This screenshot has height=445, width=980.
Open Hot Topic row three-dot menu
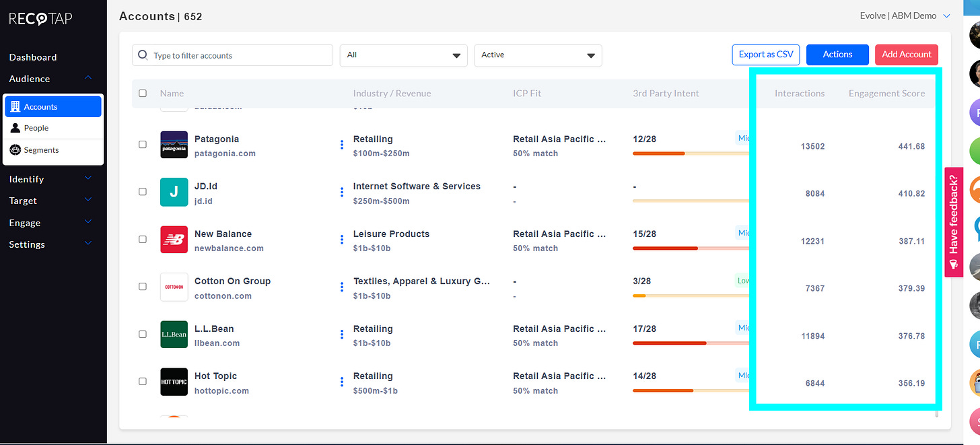[342, 382]
